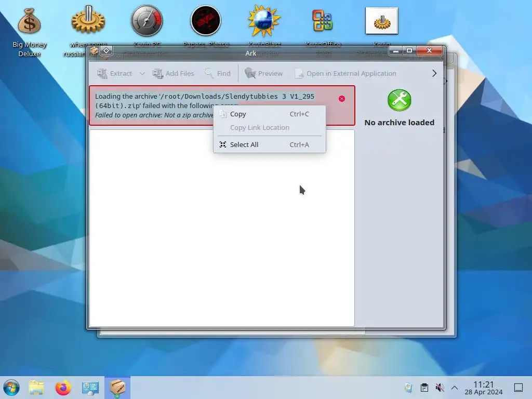
Task: Open the Start menu orb
Action: (x=11, y=388)
